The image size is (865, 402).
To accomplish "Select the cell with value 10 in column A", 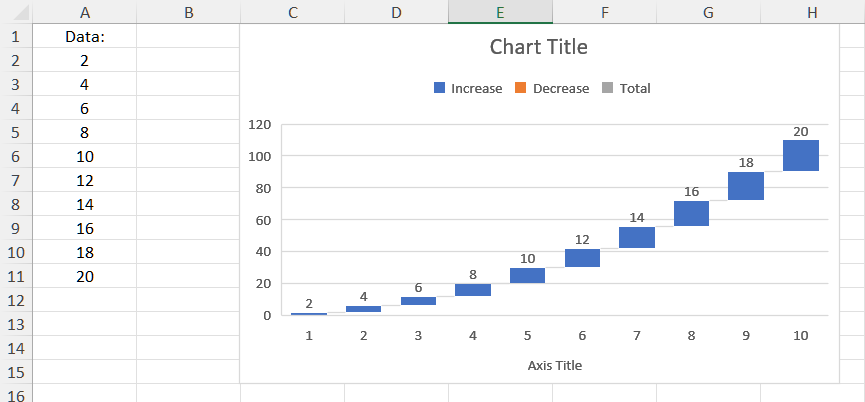I will pos(84,156).
